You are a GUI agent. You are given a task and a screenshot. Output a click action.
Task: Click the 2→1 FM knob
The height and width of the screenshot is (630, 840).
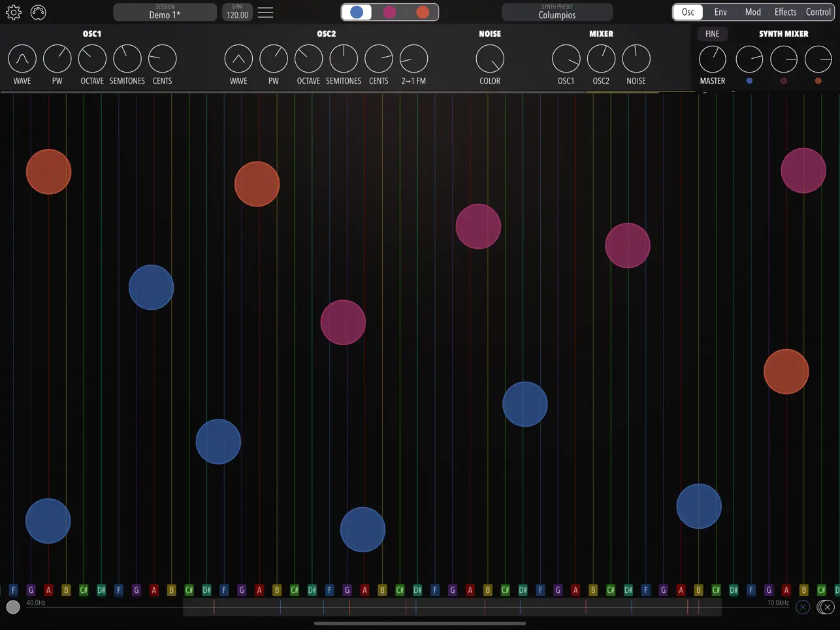(413, 58)
